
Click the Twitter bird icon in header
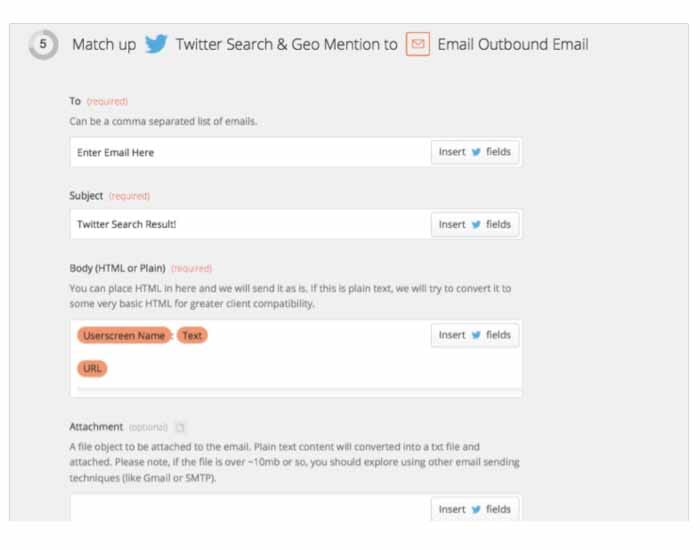156,44
